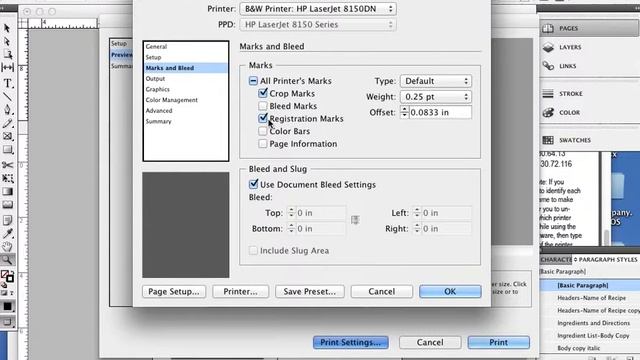This screenshot has width=640, height=360.
Task: Select the Gradient Feather tool
Action: 7,204
